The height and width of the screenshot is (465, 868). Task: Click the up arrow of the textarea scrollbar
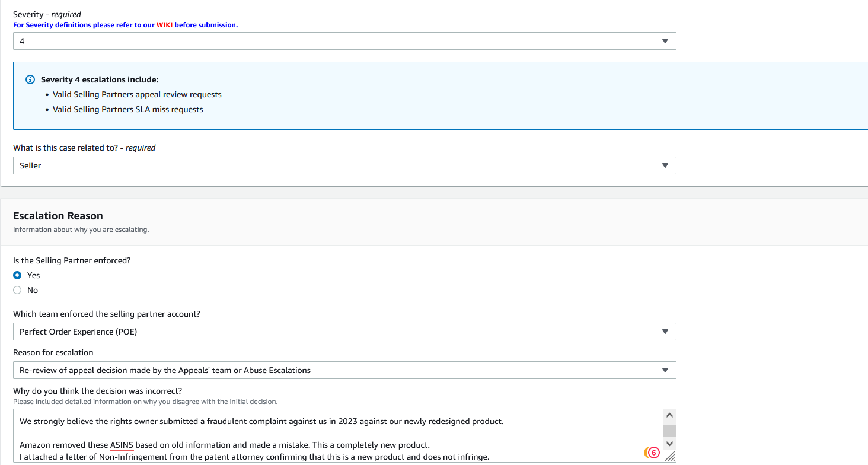pyautogui.click(x=669, y=416)
